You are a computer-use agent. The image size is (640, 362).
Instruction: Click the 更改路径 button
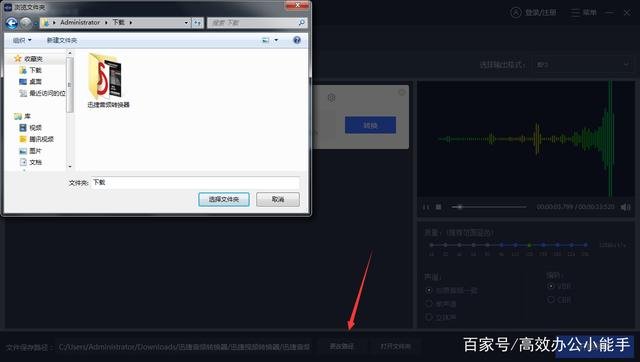point(342,346)
